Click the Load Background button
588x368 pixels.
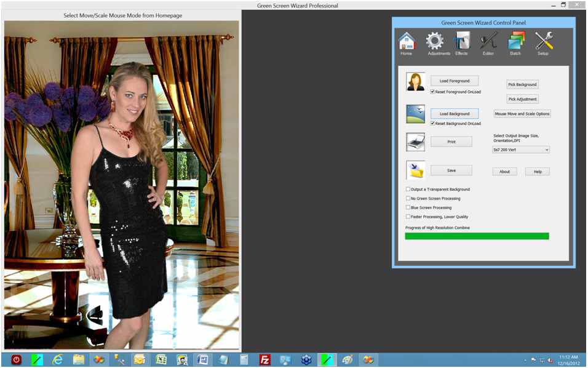point(454,113)
